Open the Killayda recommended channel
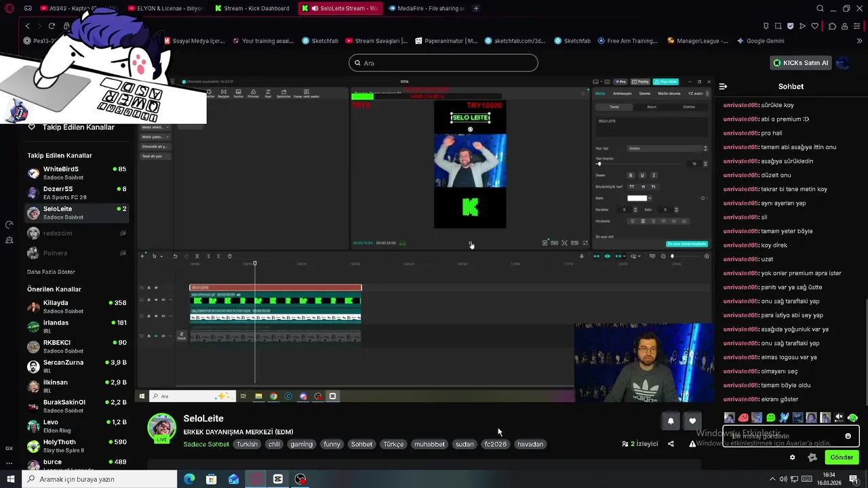The width and height of the screenshot is (868, 488). [x=77, y=306]
